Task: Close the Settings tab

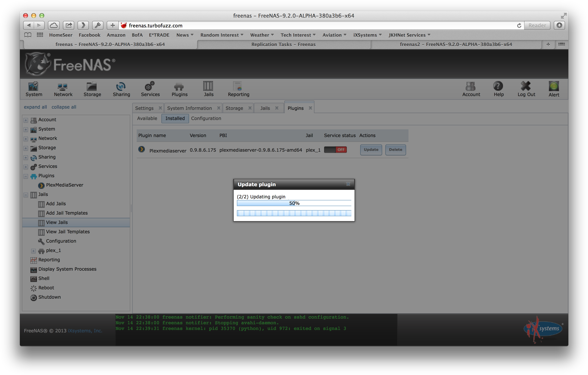Action: pos(160,108)
